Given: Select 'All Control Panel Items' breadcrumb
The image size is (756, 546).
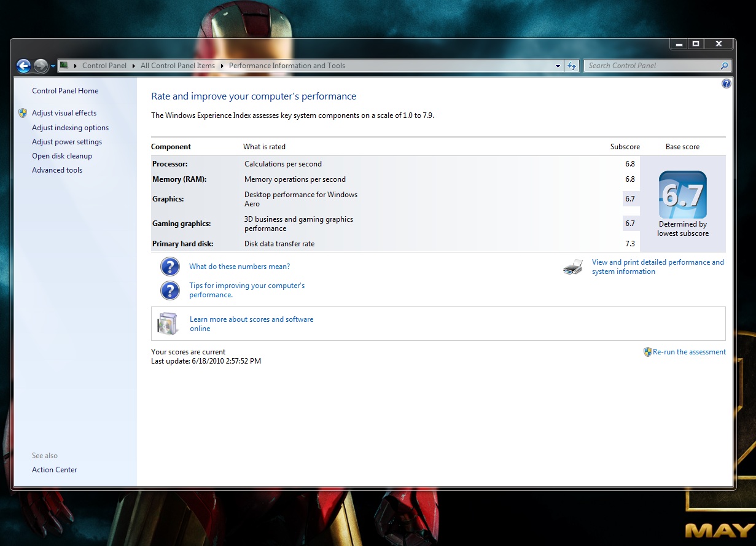Looking at the screenshot, I should pos(177,66).
